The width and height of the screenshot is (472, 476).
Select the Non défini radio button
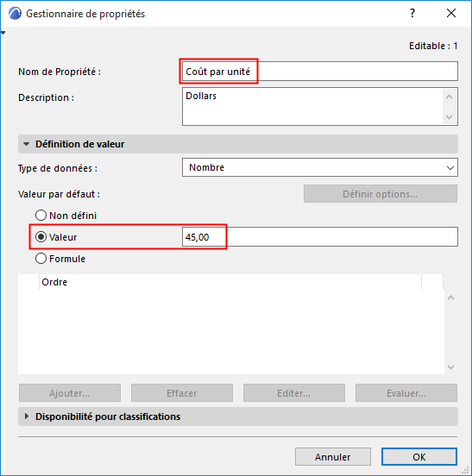tap(41, 216)
